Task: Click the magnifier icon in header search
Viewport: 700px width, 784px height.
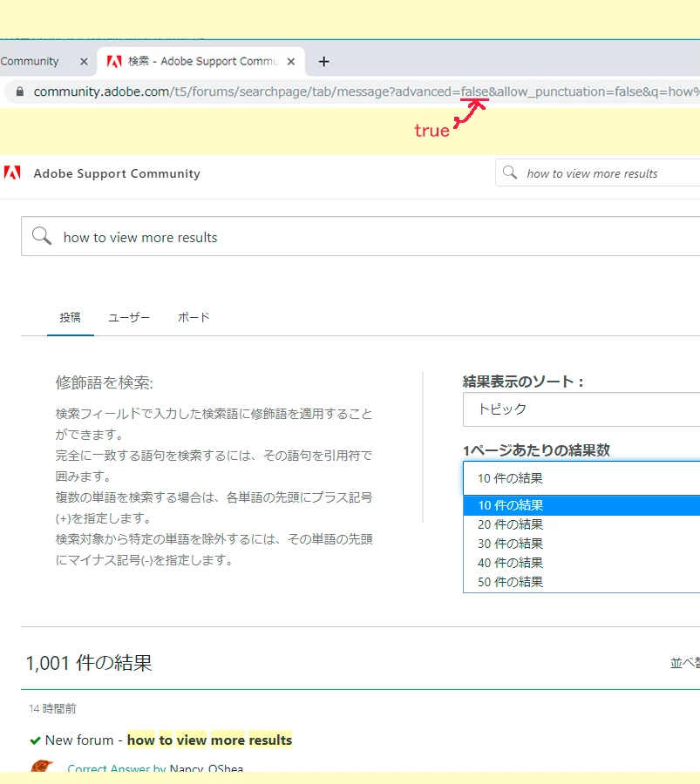Action: 510,172
